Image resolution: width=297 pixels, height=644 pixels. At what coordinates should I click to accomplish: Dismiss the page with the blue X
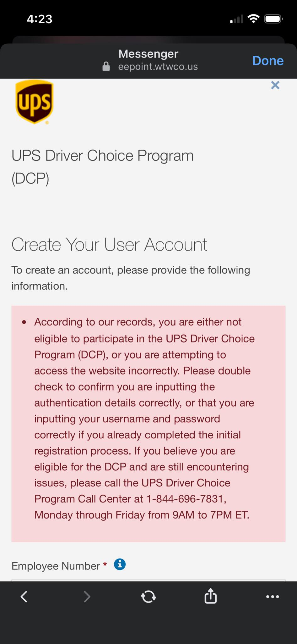click(275, 85)
